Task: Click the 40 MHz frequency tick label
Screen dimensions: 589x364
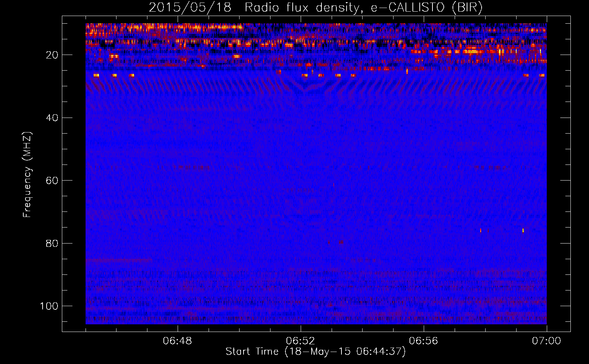Action: pyautogui.click(x=52, y=118)
